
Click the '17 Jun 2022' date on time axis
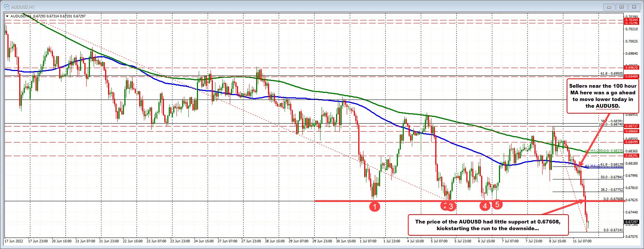(14, 241)
